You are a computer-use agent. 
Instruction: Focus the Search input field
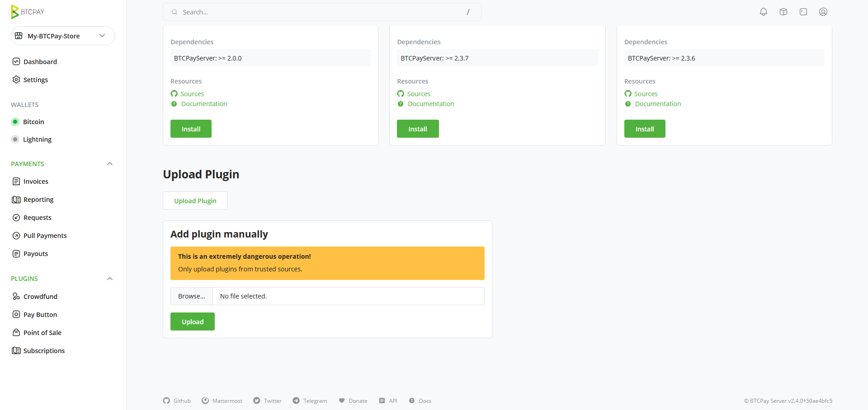pyautogui.click(x=322, y=12)
